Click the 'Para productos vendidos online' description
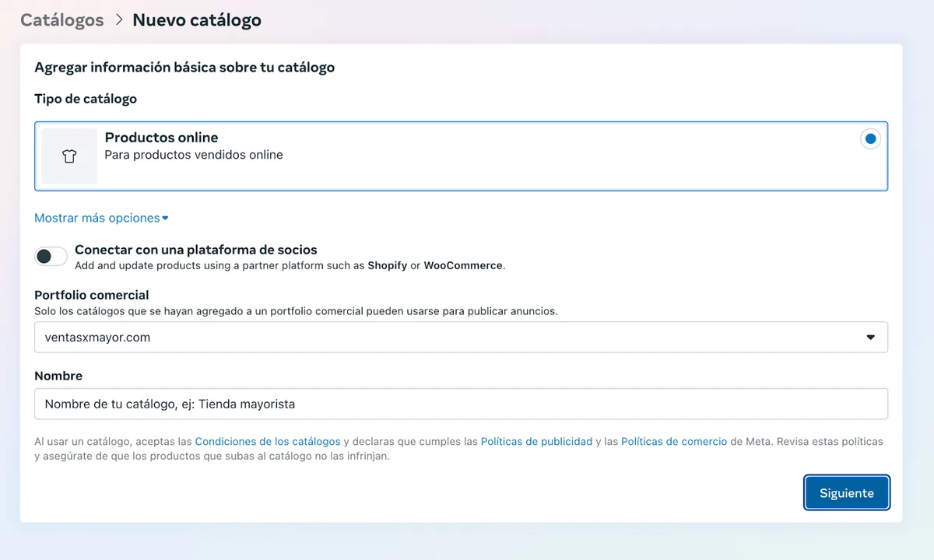 [194, 155]
